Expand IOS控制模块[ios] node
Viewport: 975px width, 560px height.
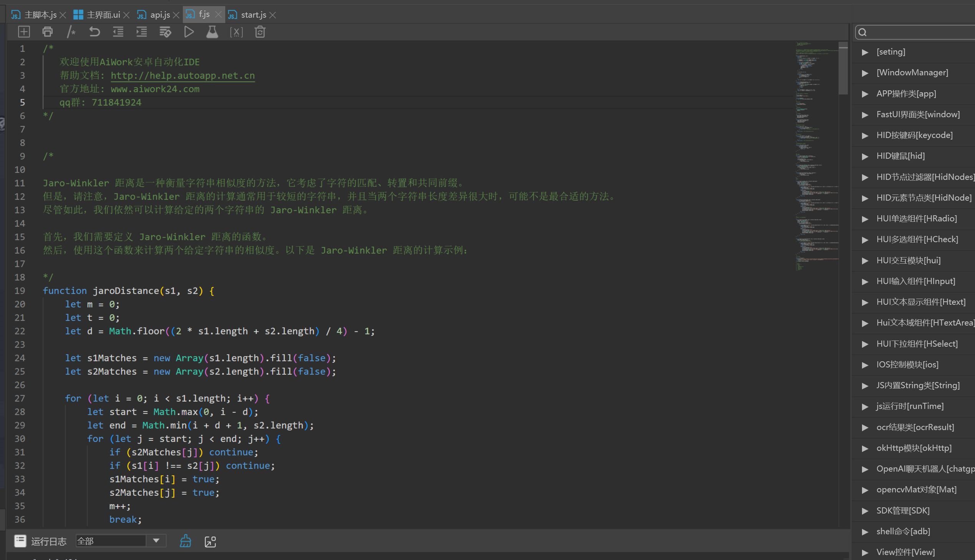click(865, 365)
